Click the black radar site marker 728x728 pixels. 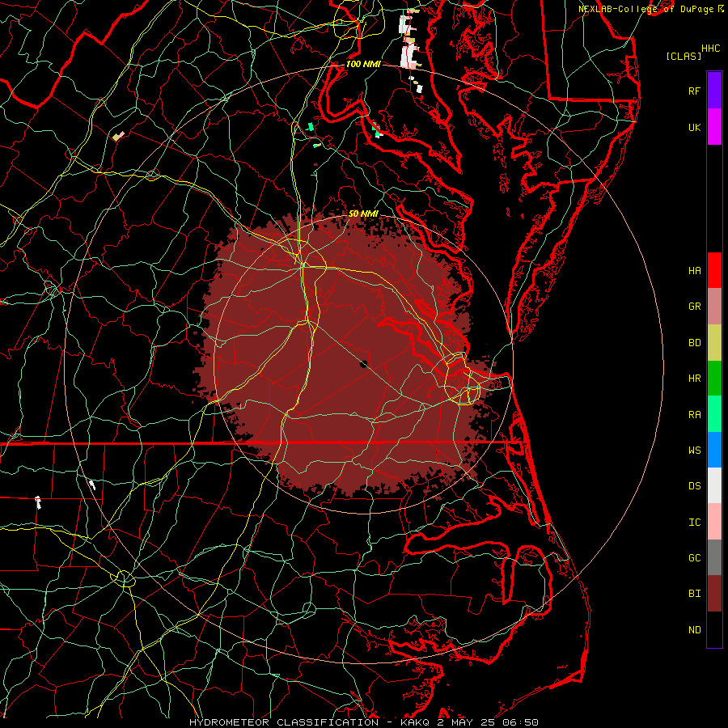coord(364,363)
